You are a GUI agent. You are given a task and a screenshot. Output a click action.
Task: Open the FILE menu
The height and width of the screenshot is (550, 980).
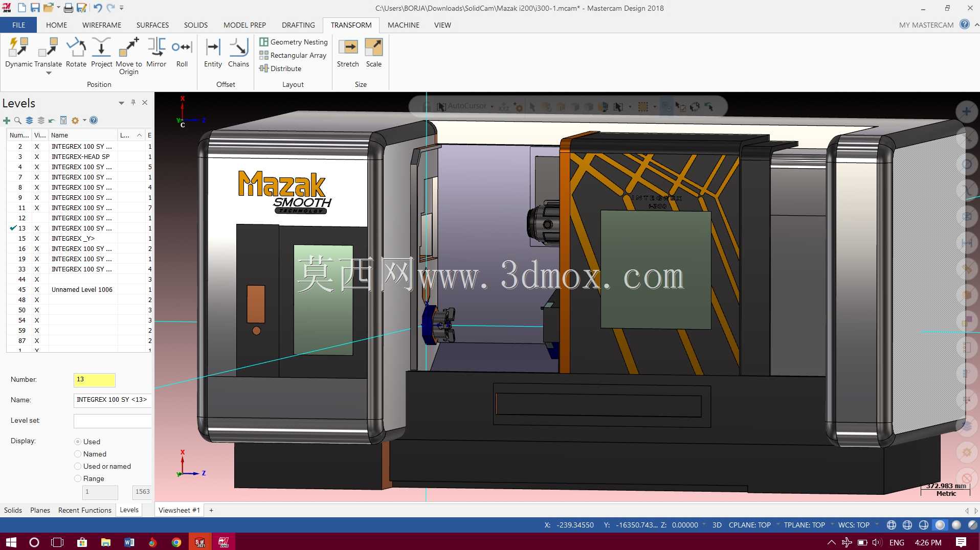18,25
